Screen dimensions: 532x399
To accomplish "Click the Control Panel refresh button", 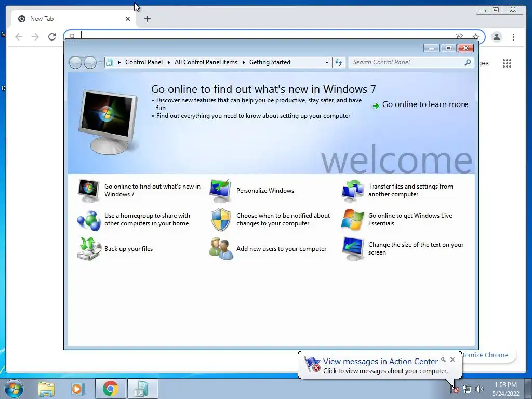I will [x=339, y=62].
